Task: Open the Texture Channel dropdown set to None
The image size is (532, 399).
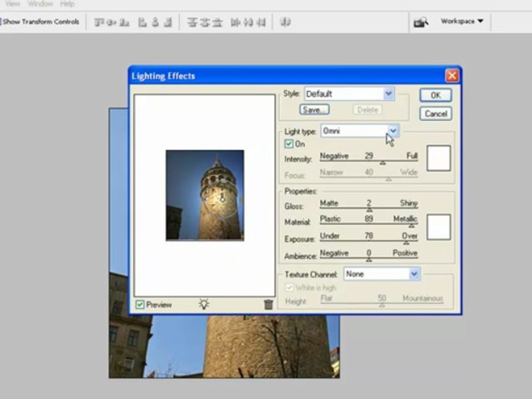Action: point(382,274)
